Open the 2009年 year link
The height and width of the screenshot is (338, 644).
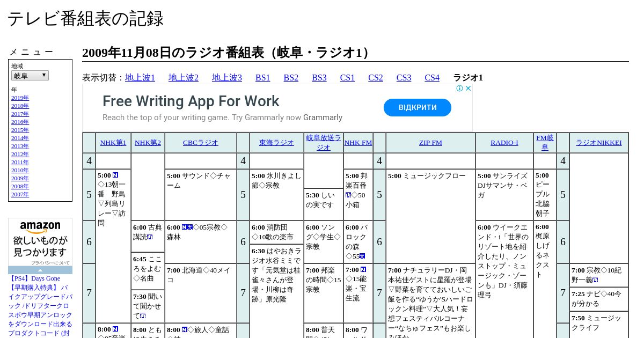click(20, 178)
